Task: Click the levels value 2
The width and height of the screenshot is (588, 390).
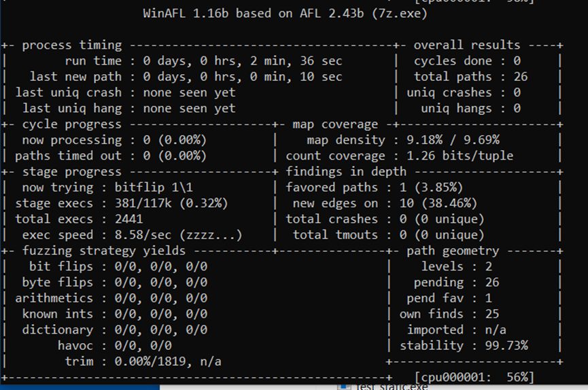Action: (488, 266)
